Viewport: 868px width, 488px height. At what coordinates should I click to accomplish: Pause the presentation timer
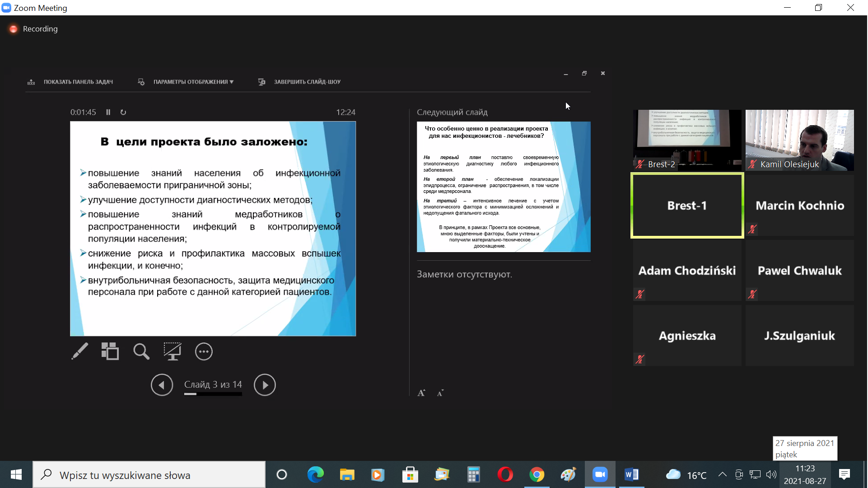(108, 113)
